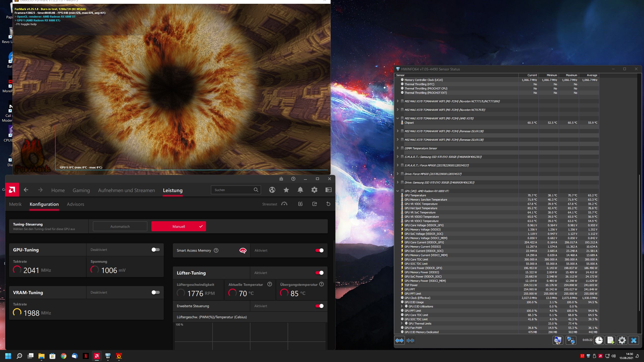Click the HWiNFO logging file icon
This screenshot has height=362, width=644.
[x=611, y=340]
